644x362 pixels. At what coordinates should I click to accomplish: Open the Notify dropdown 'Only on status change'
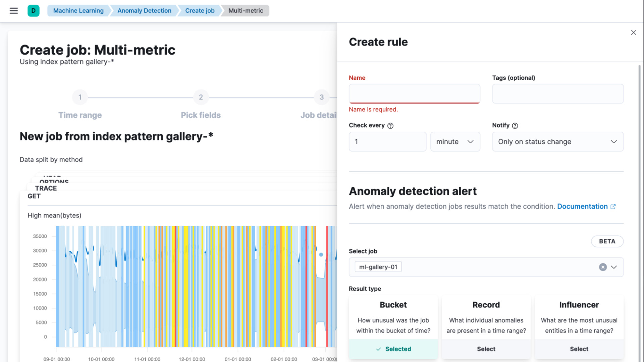pyautogui.click(x=557, y=141)
